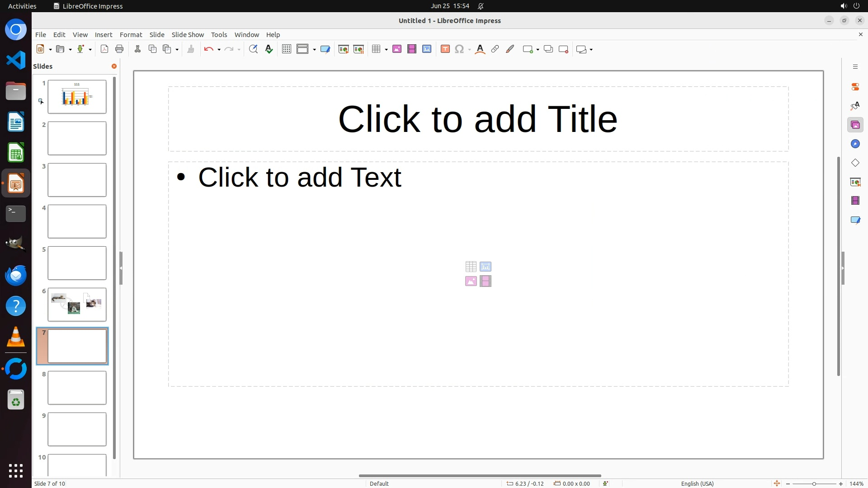Close the Slides panel with orange button
Image resolution: width=868 pixels, height=488 pixels.
coord(114,66)
